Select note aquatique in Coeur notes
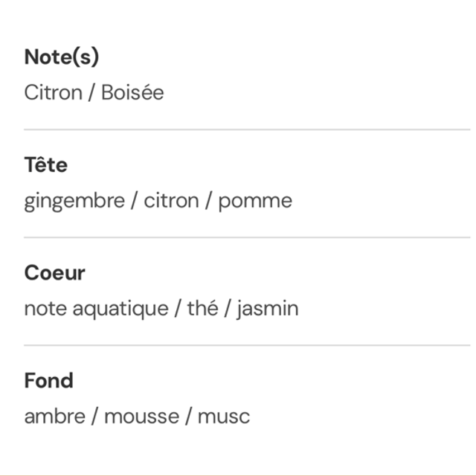The width and height of the screenshot is (476, 476). point(96,309)
